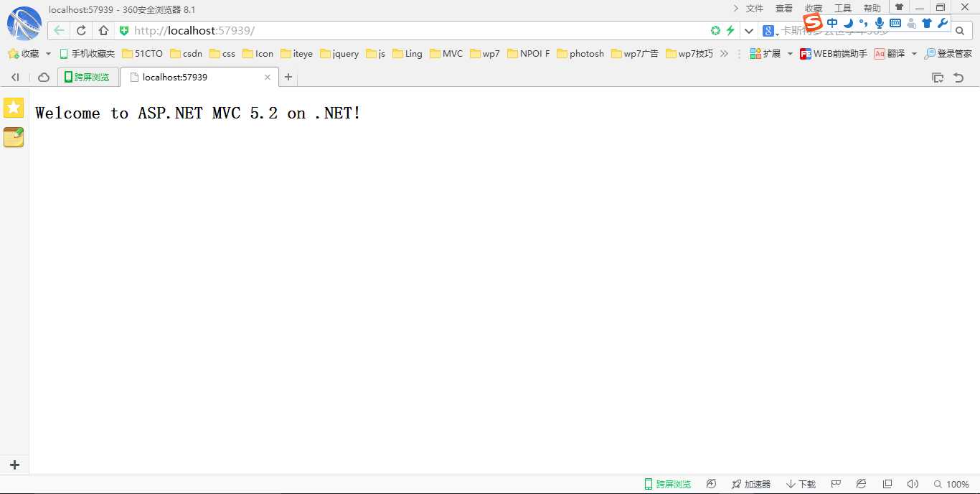Open the iteye bookmark folder
Viewport: 980px width, 494px height.
click(x=296, y=53)
